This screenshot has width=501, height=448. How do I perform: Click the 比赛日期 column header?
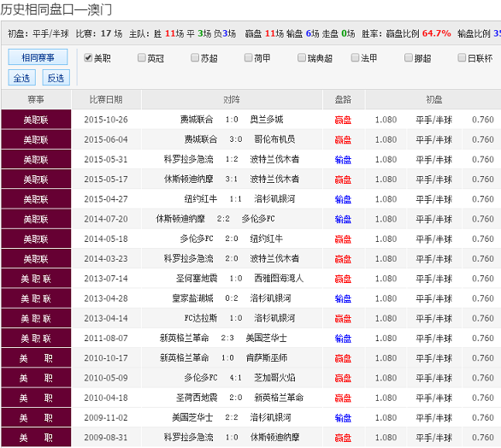point(106,100)
